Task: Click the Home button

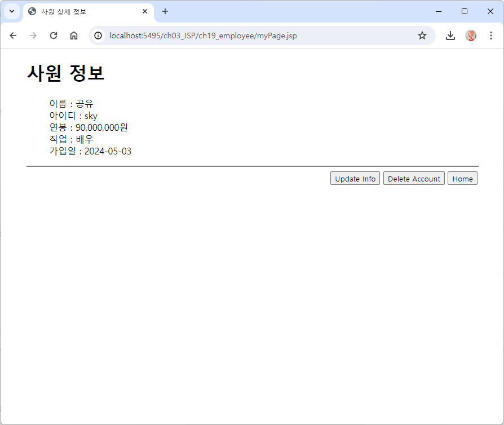Action: (462, 179)
